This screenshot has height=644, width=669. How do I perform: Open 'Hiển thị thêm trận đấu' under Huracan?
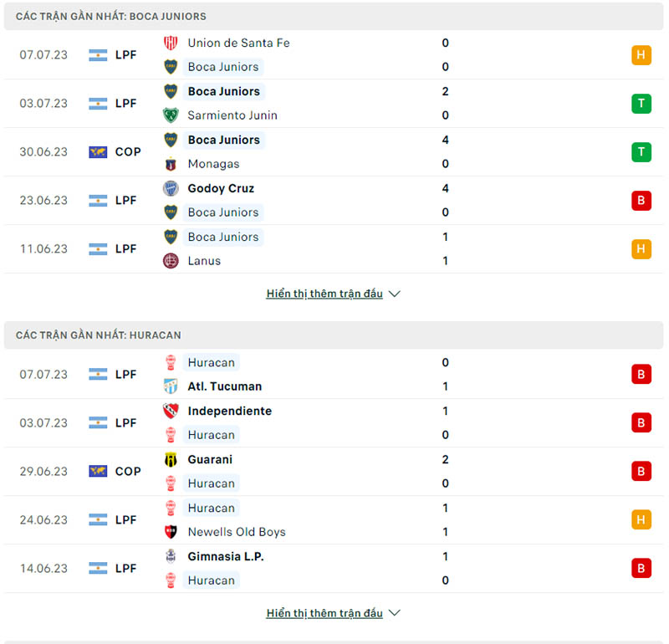click(324, 613)
